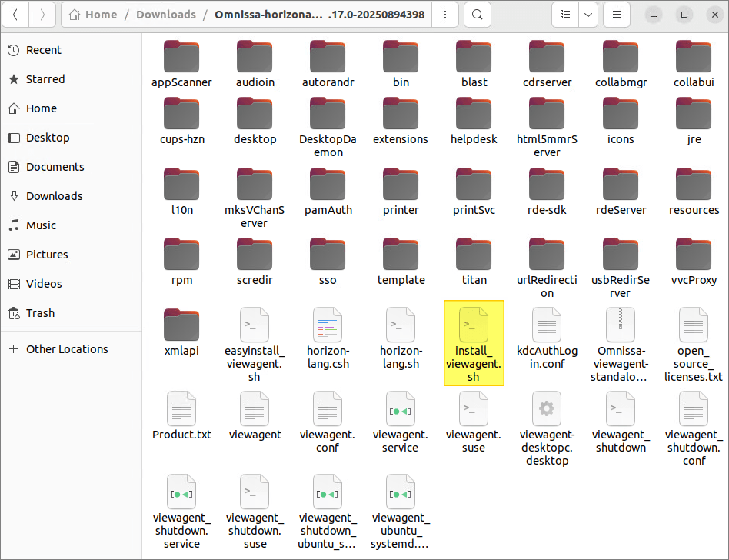The height and width of the screenshot is (560, 729).
Task: Click the search magnifier button
Action: click(x=478, y=15)
